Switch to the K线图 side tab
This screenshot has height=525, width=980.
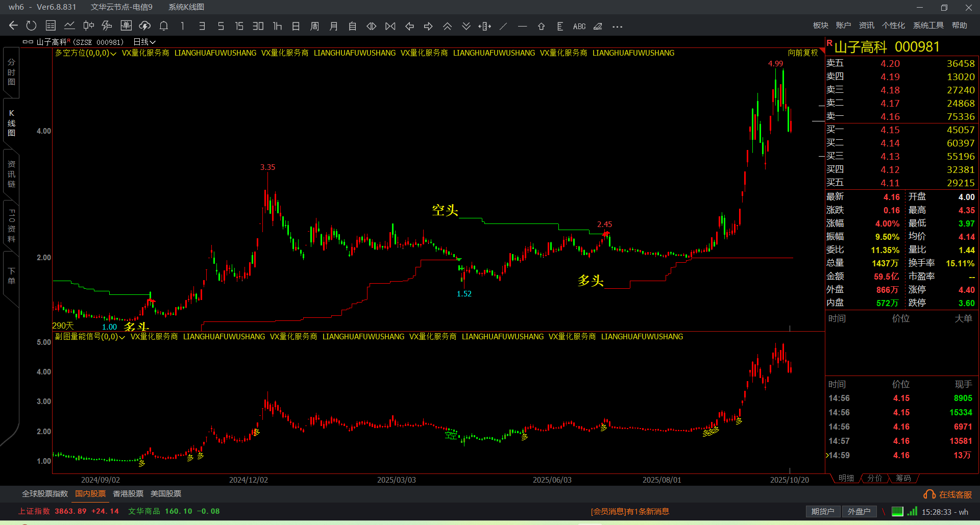click(x=11, y=123)
